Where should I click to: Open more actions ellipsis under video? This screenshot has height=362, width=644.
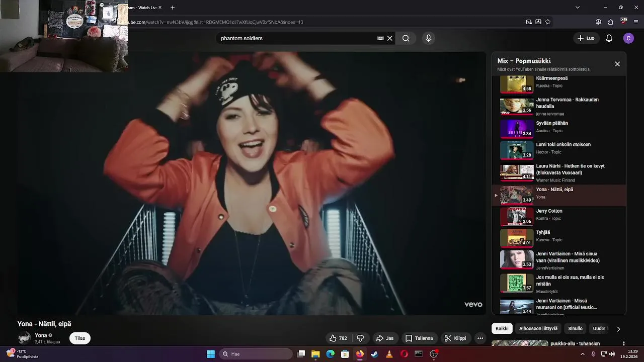point(480,338)
